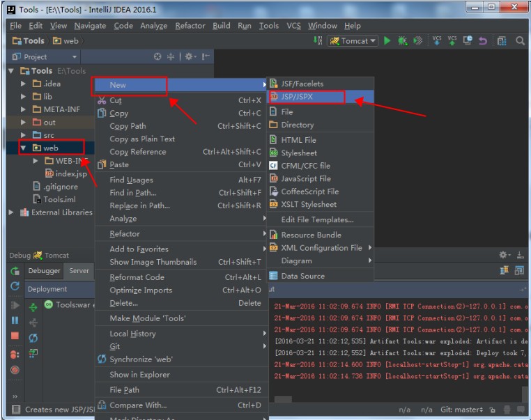
Task: Select Find Usages in context menu
Action: point(181,180)
